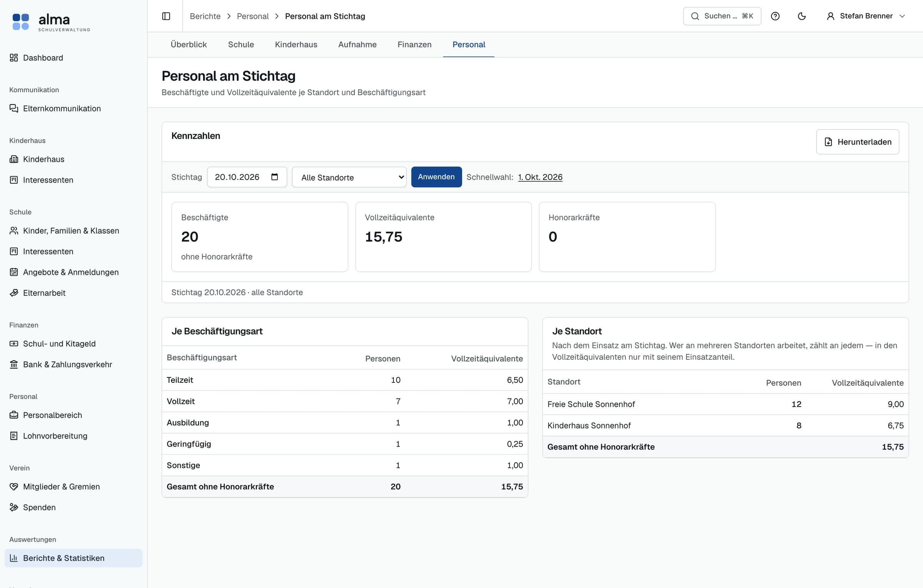Open the Stefan Brenner user menu
This screenshot has height=588, width=923.
pos(866,16)
